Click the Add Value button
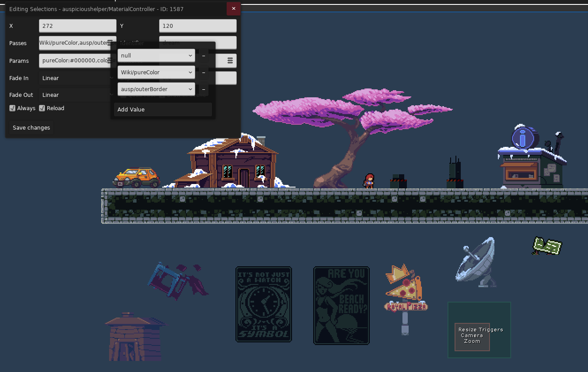 163,110
